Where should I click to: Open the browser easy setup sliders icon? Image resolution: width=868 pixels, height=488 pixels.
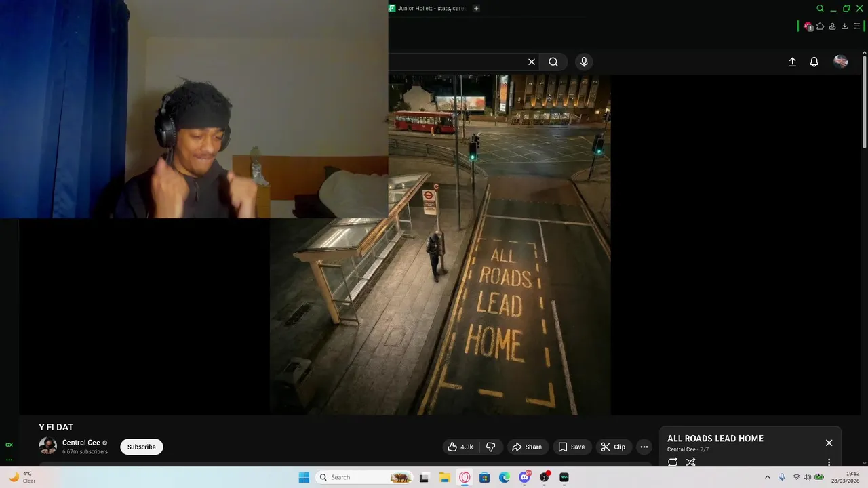(856, 26)
